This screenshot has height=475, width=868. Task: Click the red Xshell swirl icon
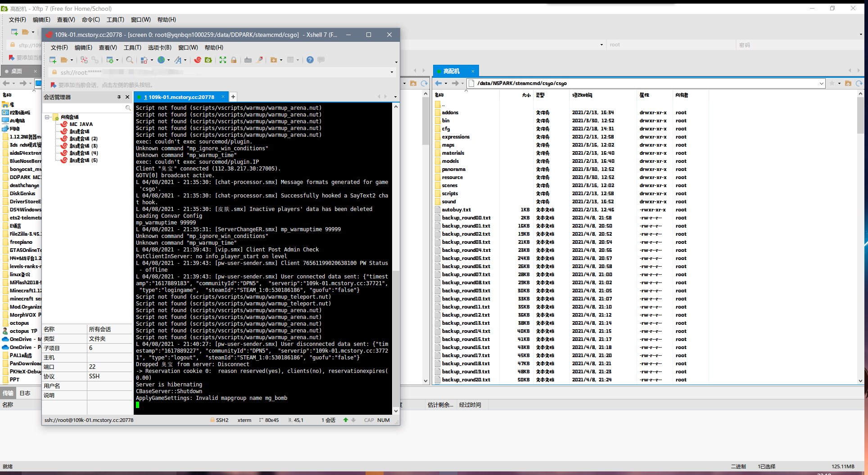coord(198,60)
